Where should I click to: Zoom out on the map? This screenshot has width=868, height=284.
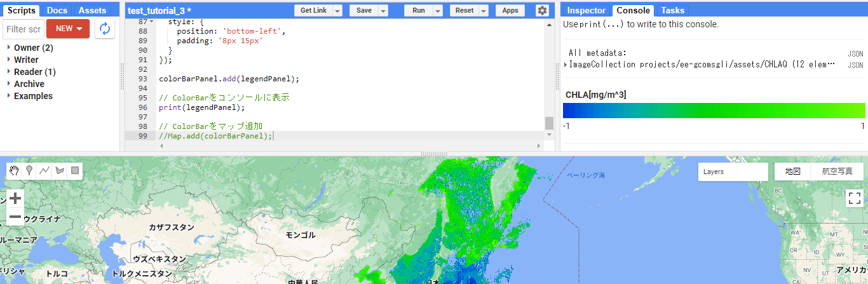[x=15, y=218]
